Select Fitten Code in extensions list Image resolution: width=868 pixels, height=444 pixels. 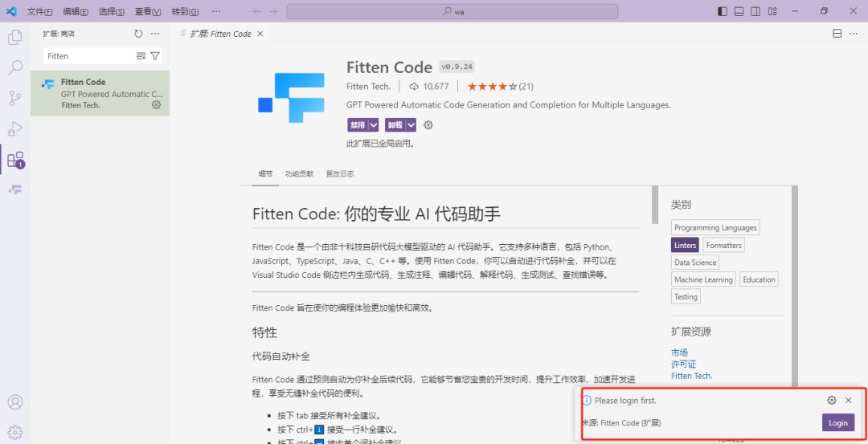[100, 93]
